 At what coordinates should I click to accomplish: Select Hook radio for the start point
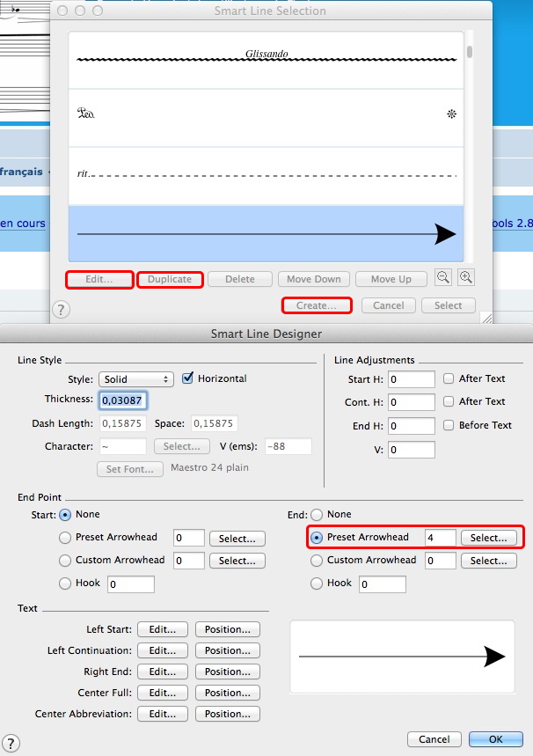64,584
